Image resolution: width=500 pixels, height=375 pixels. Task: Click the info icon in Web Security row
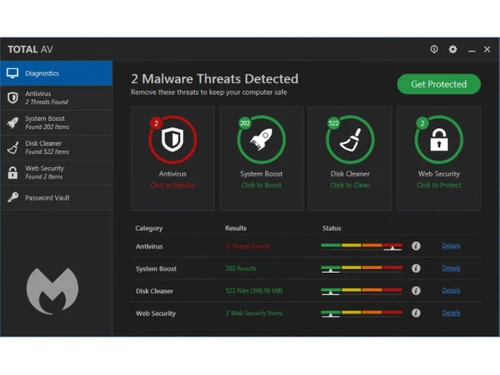pos(416,313)
